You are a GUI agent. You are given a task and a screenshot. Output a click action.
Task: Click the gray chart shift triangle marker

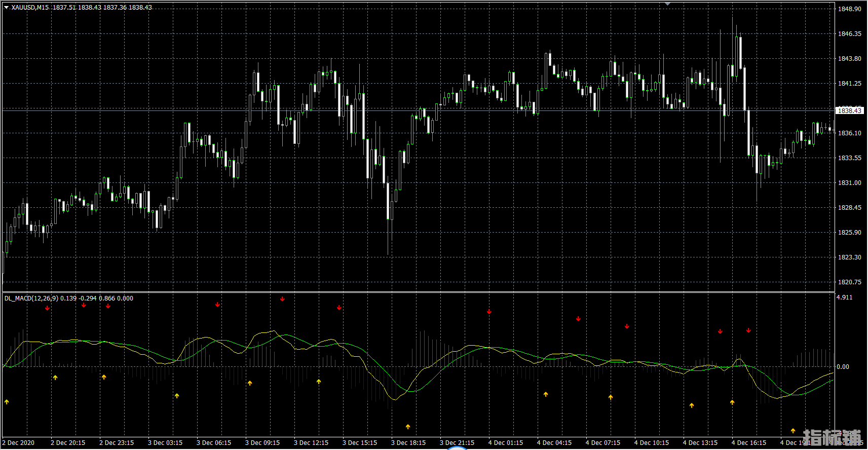point(667,4)
